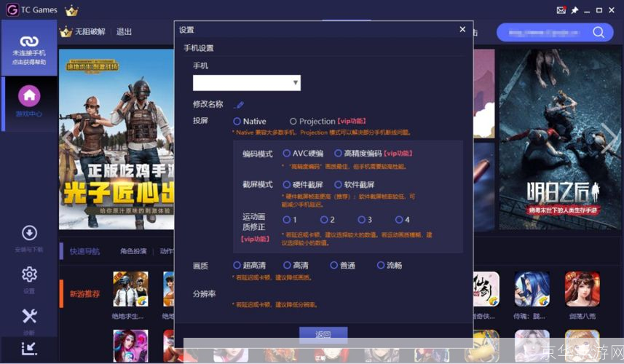Open the diagnosis tools wrench icon

click(29, 316)
